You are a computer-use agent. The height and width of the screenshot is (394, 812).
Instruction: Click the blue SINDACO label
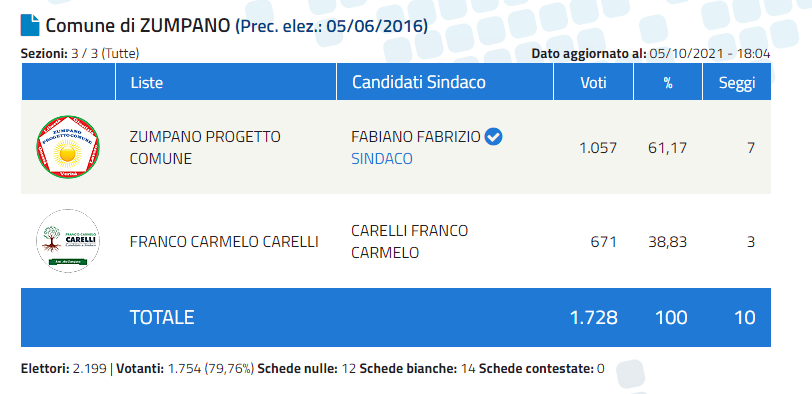pyautogui.click(x=382, y=158)
